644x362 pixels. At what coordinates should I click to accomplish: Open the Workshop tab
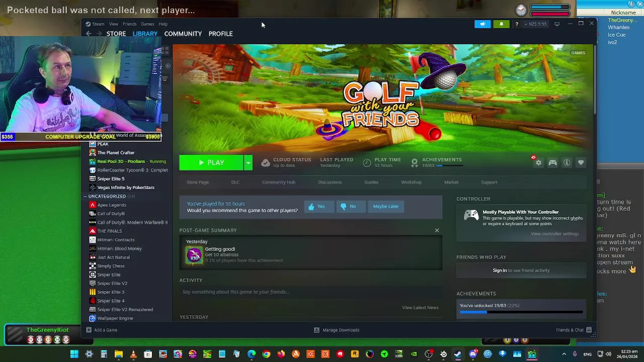[x=411, y=182]
